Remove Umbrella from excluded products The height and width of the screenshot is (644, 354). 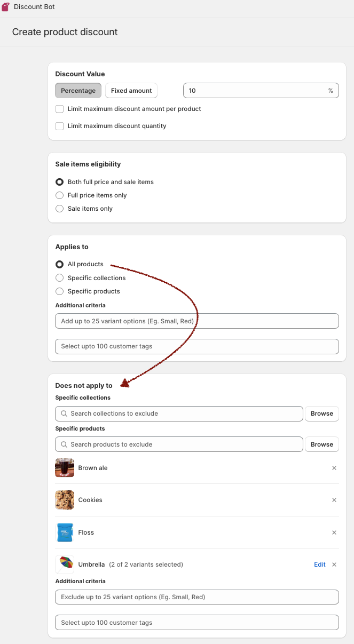coord(334,565)
